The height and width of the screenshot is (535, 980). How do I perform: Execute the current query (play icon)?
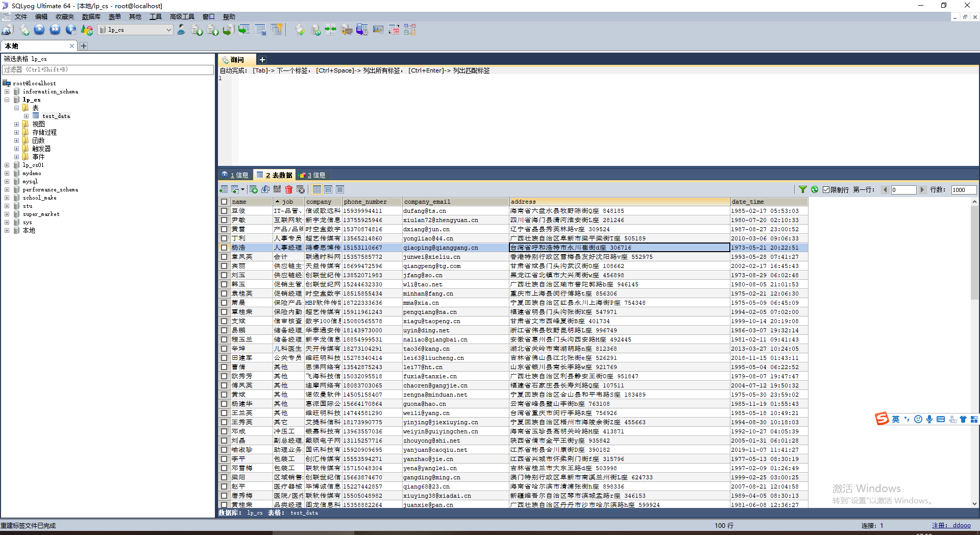coord(39,30)
